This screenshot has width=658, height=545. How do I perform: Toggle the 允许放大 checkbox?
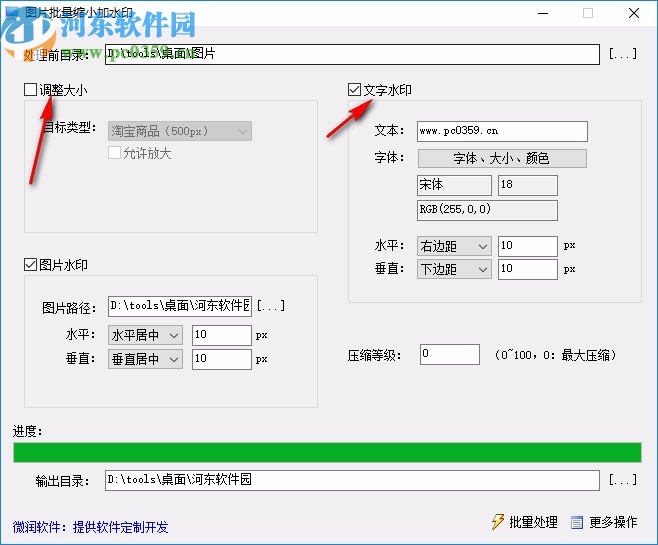coord(114,153)
